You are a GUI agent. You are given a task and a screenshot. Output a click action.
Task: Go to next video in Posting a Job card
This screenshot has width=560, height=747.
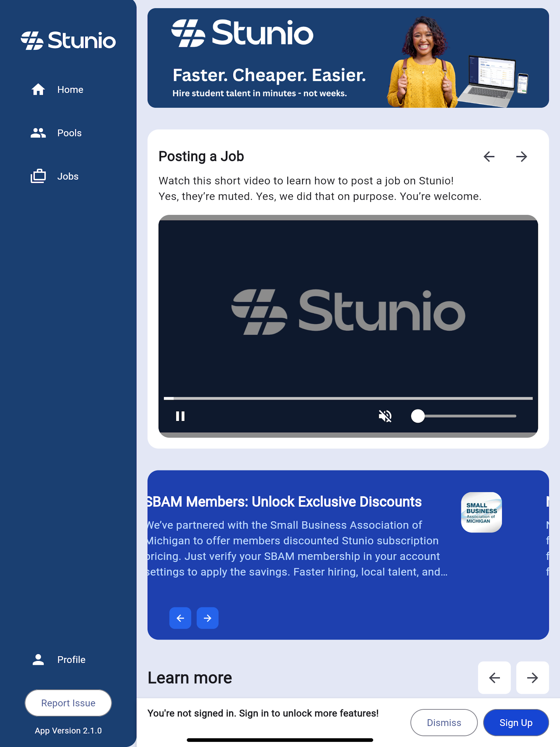click(x=521, y=156)
